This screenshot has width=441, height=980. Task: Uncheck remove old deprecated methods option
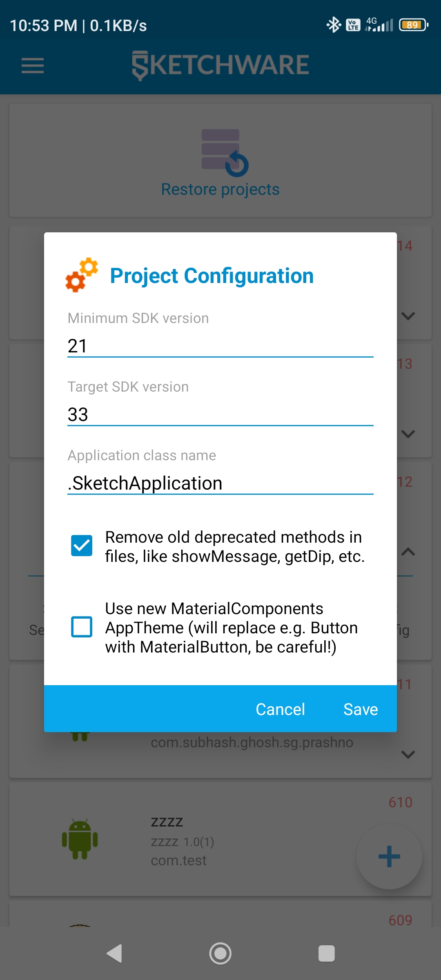click(x=81, y=546)
